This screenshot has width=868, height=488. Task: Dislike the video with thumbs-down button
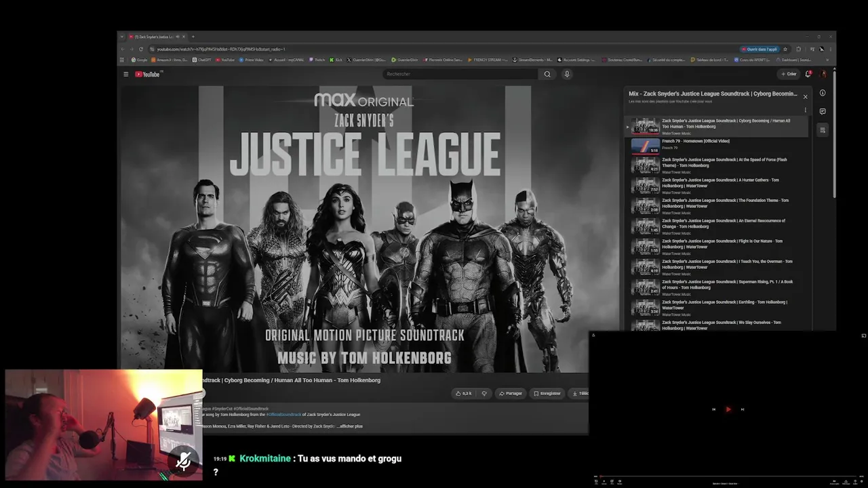click(484, 393)
